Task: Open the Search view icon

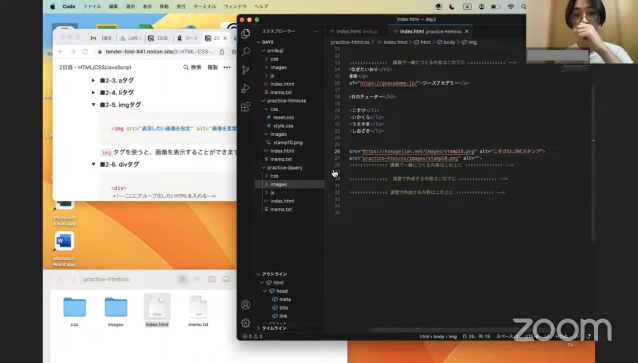Action: 246,51
